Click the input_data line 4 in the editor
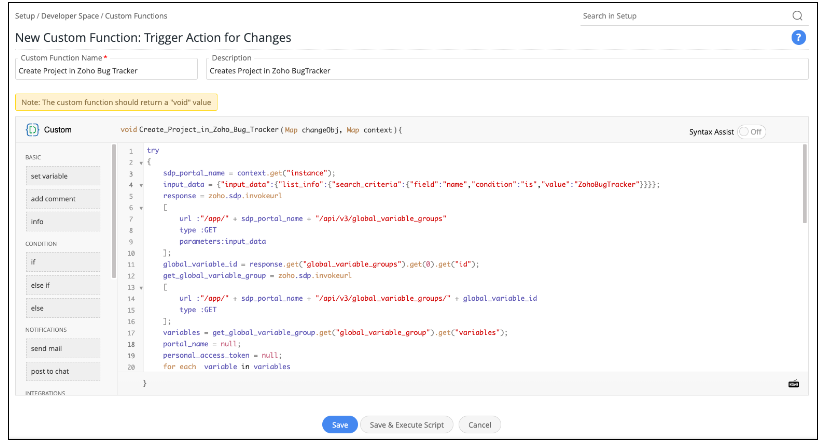This screenshot has height=448, width=828. click(x=411, y=184)
